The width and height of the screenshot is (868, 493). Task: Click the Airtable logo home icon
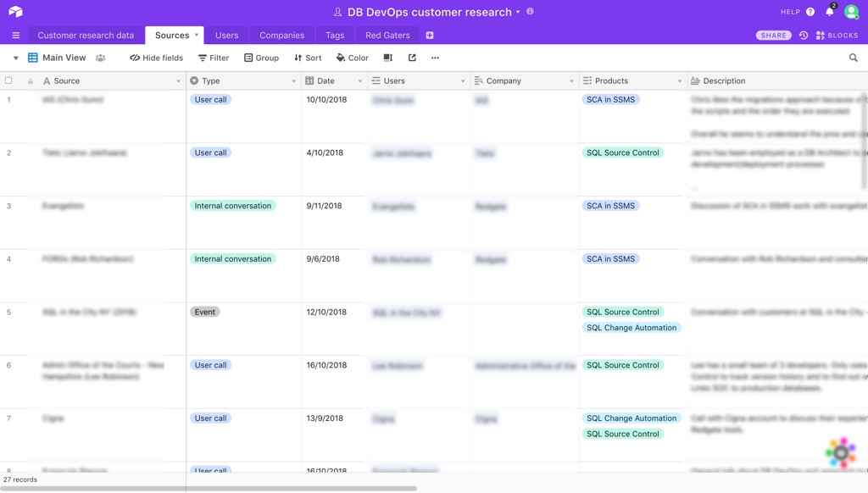coord(15,12)
